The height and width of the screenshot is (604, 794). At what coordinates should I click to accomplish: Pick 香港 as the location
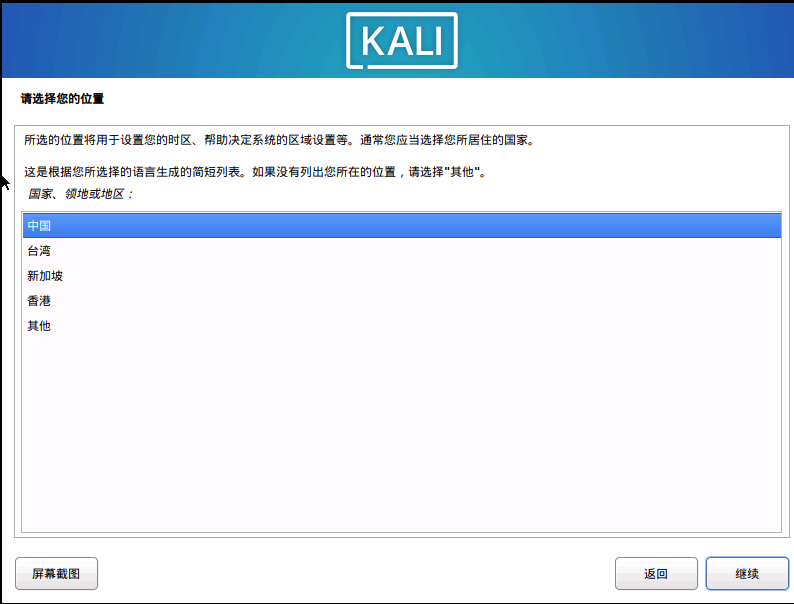pos(402,301)
